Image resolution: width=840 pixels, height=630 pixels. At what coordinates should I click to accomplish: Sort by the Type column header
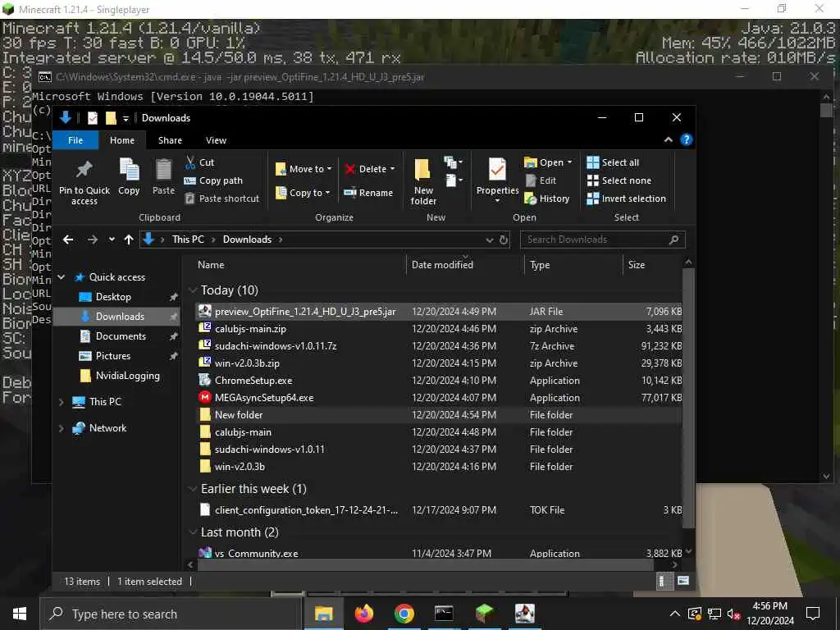(540, 265)
